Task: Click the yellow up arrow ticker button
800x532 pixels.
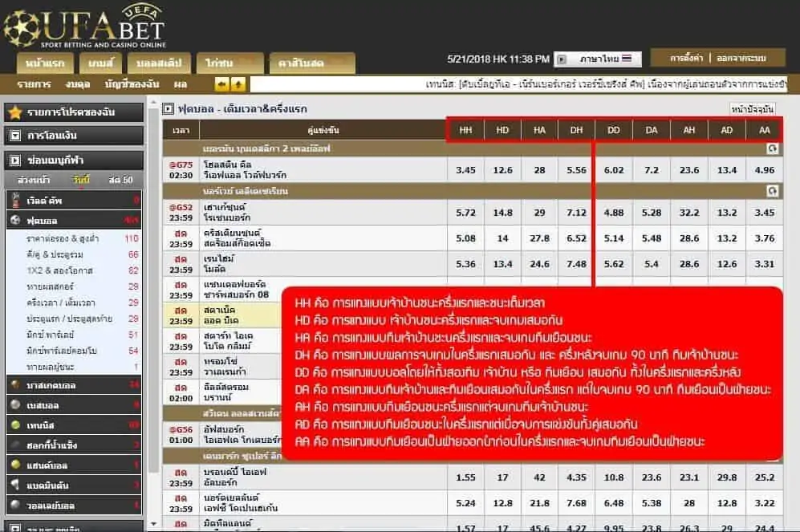Action: pyautogui.click(x=238, y=84)
